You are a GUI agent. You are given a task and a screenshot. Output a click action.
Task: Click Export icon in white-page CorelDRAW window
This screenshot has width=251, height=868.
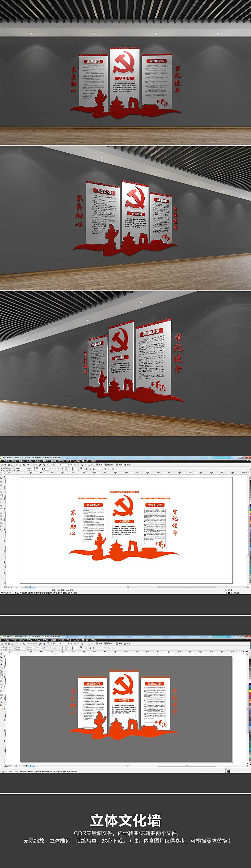pos(44,465)
